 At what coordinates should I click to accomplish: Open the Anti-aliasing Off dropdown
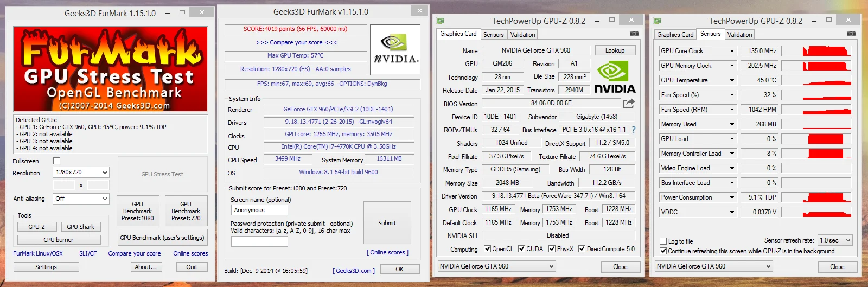(x=81, y=199)
